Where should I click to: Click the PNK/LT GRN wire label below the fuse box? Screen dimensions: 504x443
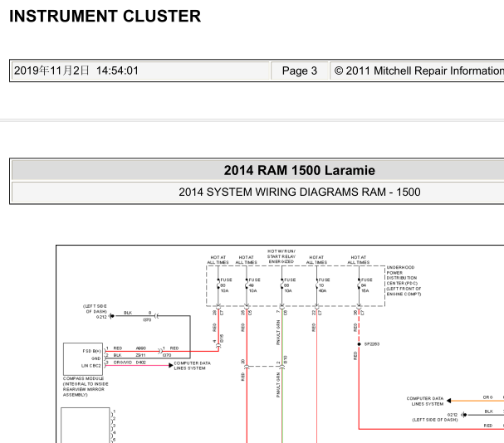[278, 333]
